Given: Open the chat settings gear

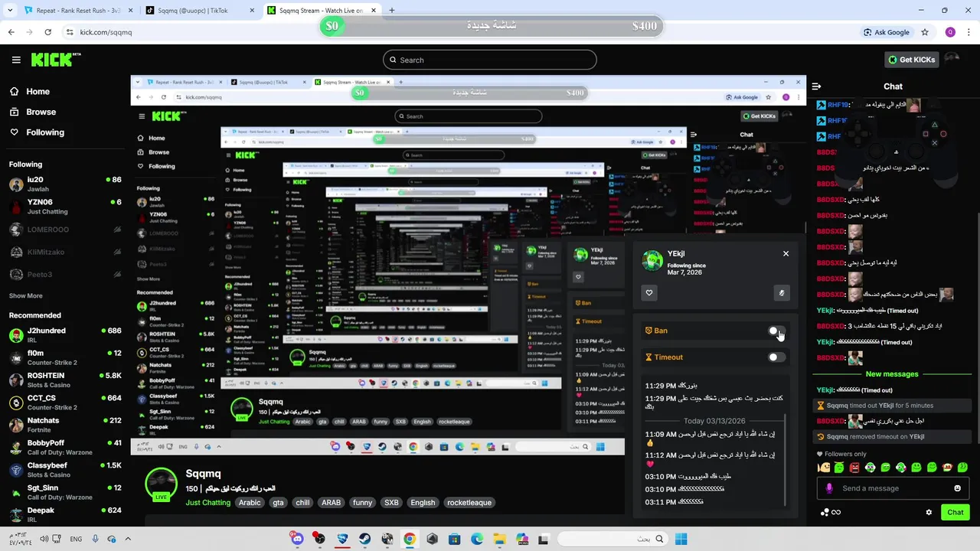Looking at the screenshot, I should coord(929,513).
